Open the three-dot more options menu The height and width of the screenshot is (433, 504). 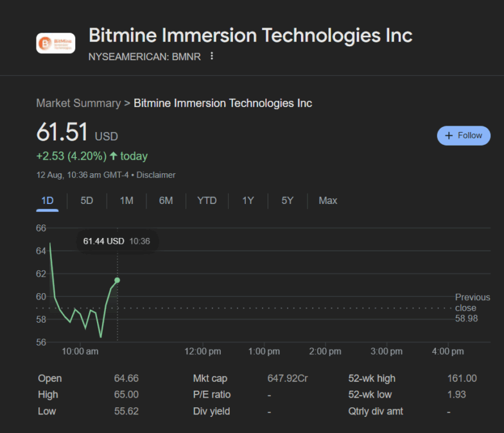pos(212,56)
